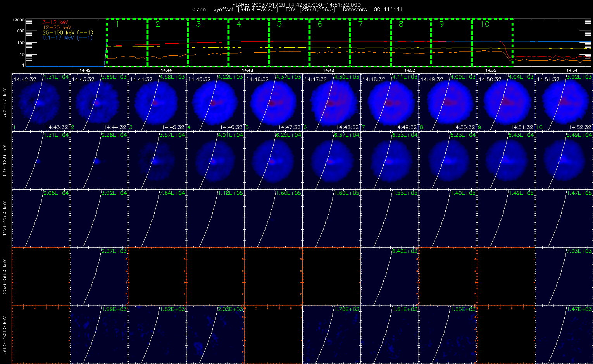
Task: Open 6.0-12.0 keV image labeled 5.49E+04
Action: tap(564, 160)
